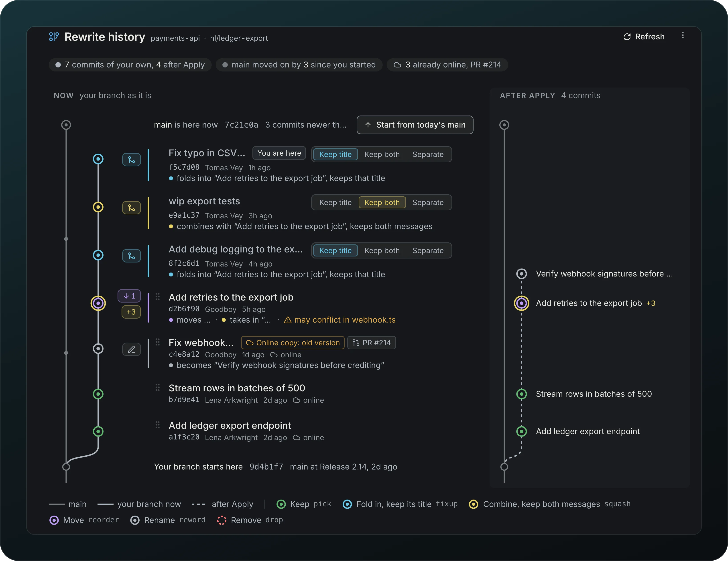Click merge icon beside Fix typo in CSV commit
Screen dimensions: 728x561
point(131,160)
